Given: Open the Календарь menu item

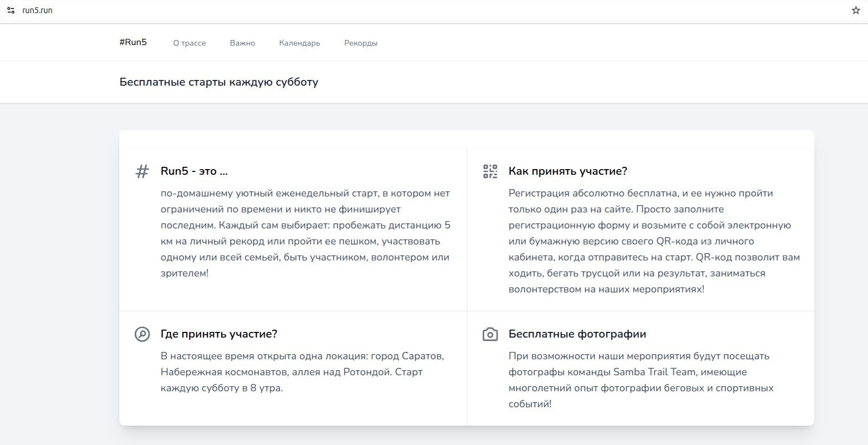Looking at the screenshot, I should (x=299, y=43).
